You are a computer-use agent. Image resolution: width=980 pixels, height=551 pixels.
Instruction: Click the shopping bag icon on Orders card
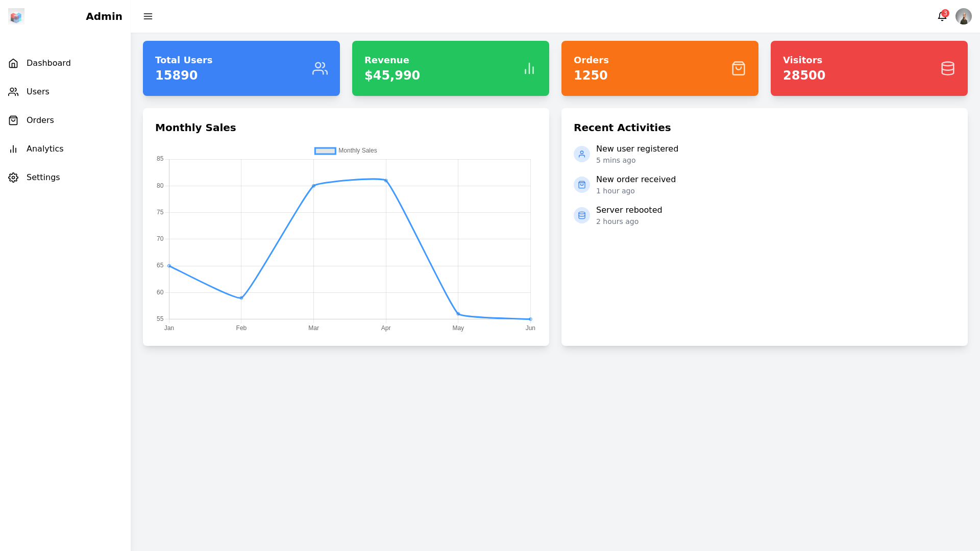point(739,68)
